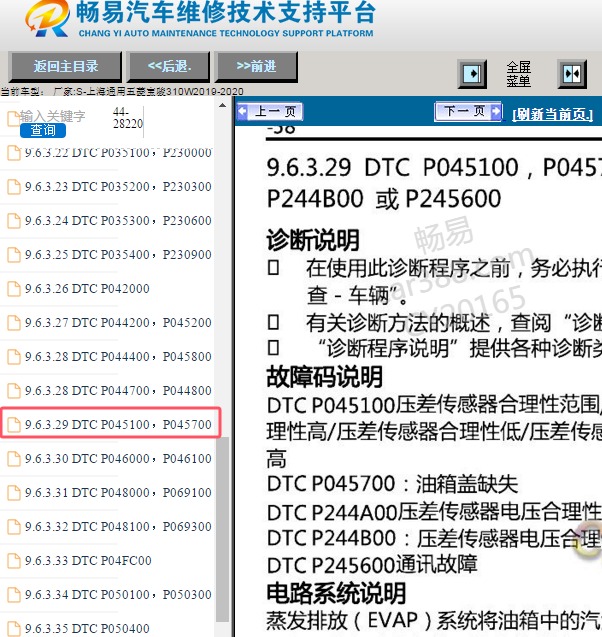Open tree item 9.6.3.23 DTC P035200
The height and width of the screenshot is (637, 602).
(118, 186)
